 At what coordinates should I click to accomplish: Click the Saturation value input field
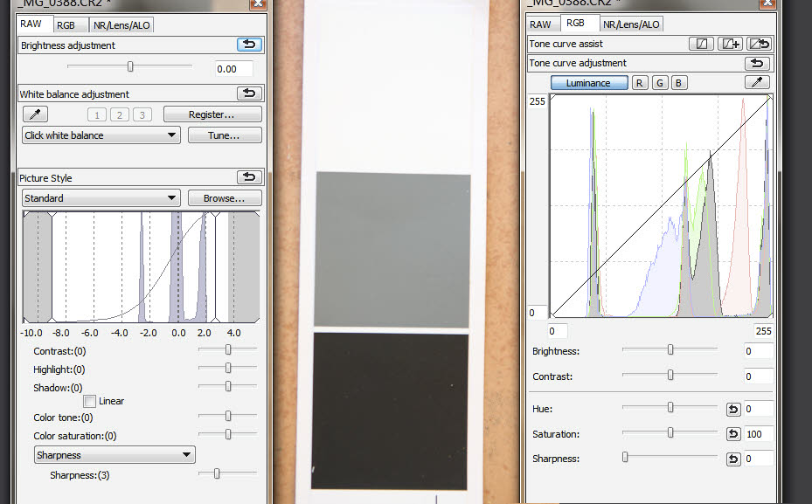[x=757, y=434]
